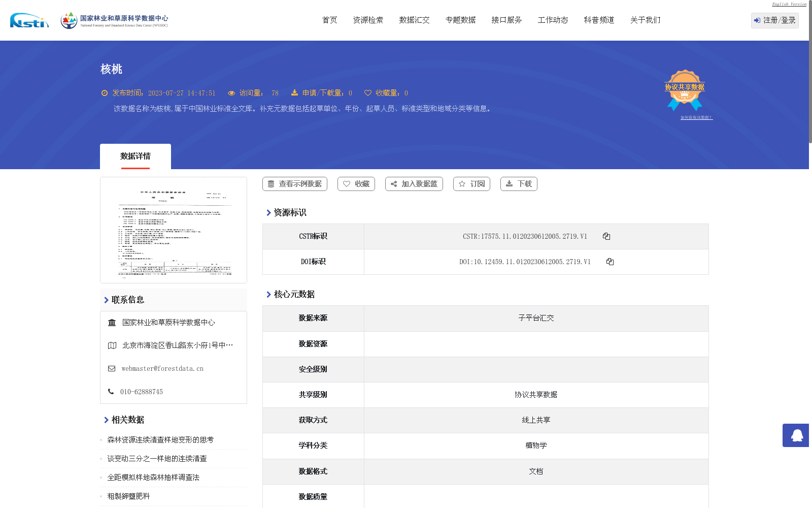Open the 首页 menu item
The width and height of the screenshot is (812, 508).
(330, 20)
